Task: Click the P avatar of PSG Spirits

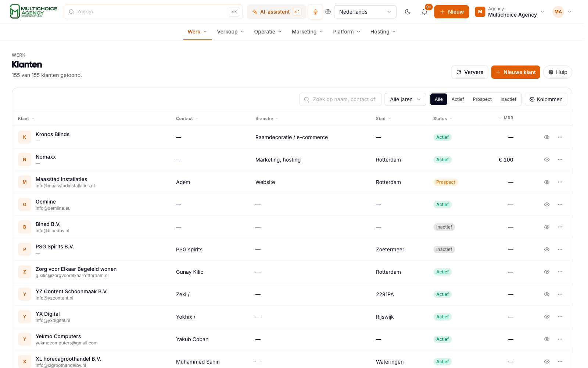Action: [x=25, y=250]
